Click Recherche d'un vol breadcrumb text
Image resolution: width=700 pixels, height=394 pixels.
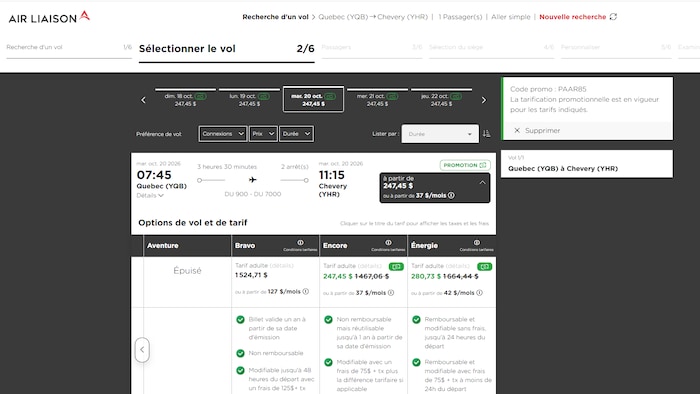coord(275,17)
